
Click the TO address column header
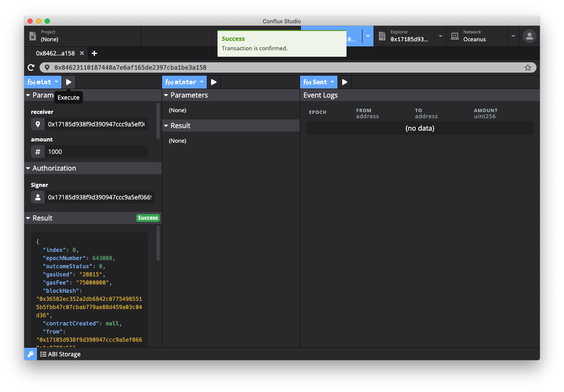point(426,113)
